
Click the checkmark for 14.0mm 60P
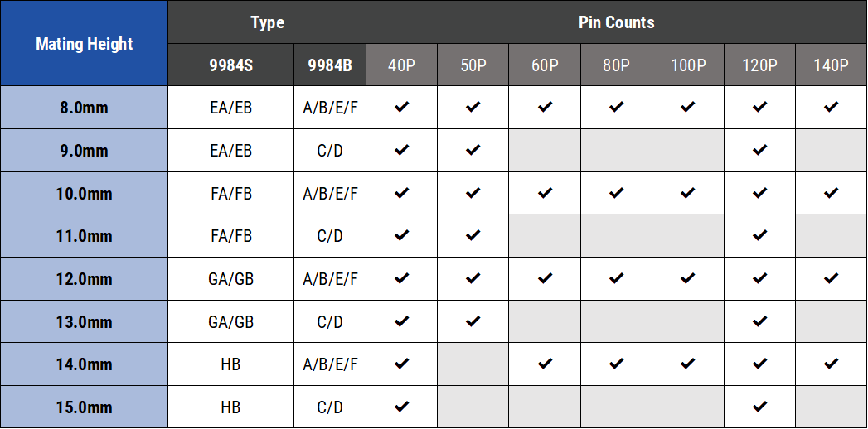(545, 364)
